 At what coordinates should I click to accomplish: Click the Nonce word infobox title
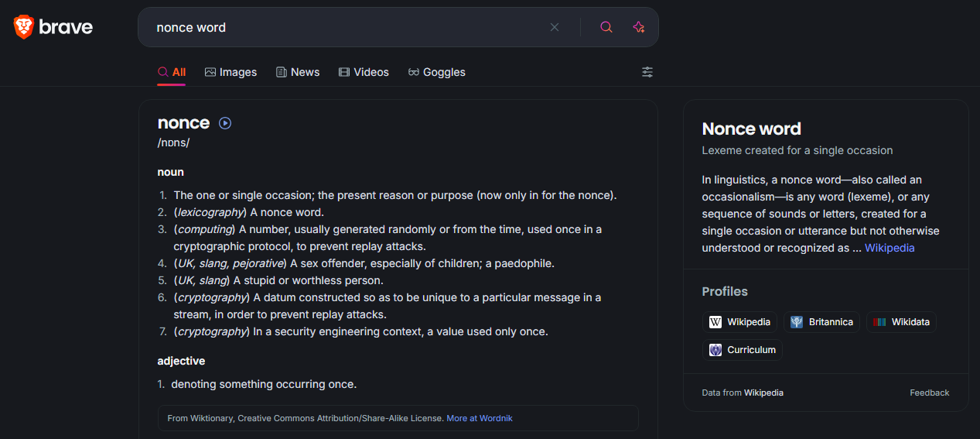coord(751,129)
